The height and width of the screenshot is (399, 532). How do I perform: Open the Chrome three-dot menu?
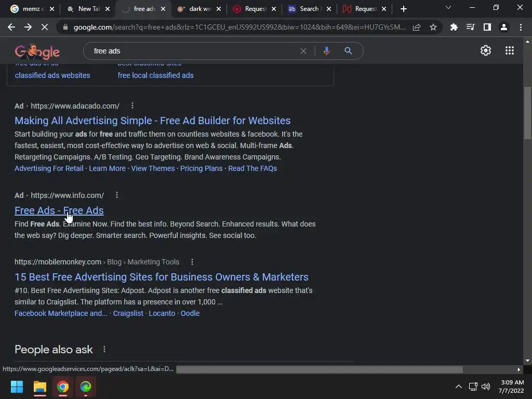coord(521,27)
